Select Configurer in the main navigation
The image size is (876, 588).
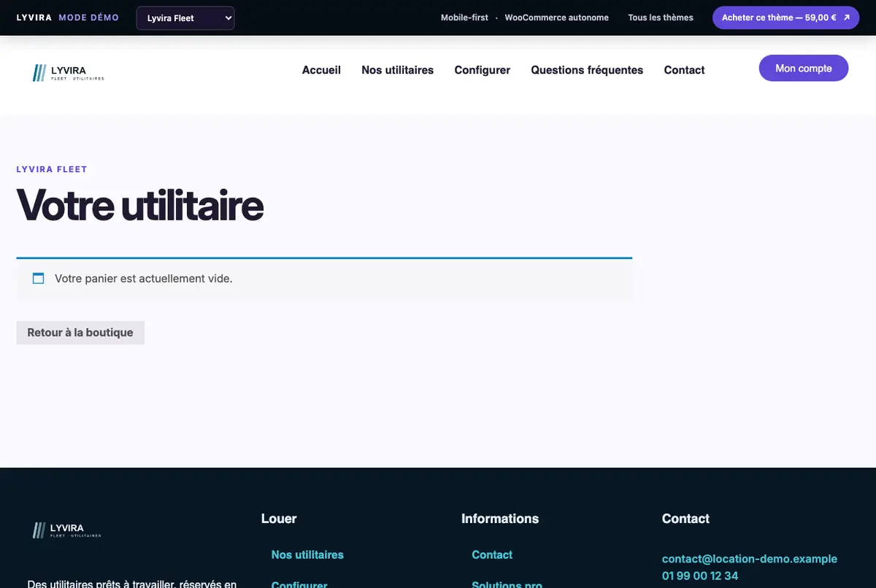[x=483, y=70]
